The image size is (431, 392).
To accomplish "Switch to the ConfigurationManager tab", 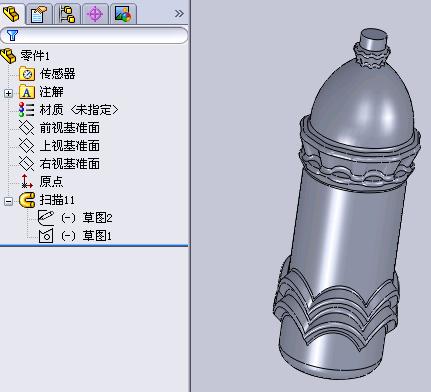I will pyautogui.click(x=67, y=14).
